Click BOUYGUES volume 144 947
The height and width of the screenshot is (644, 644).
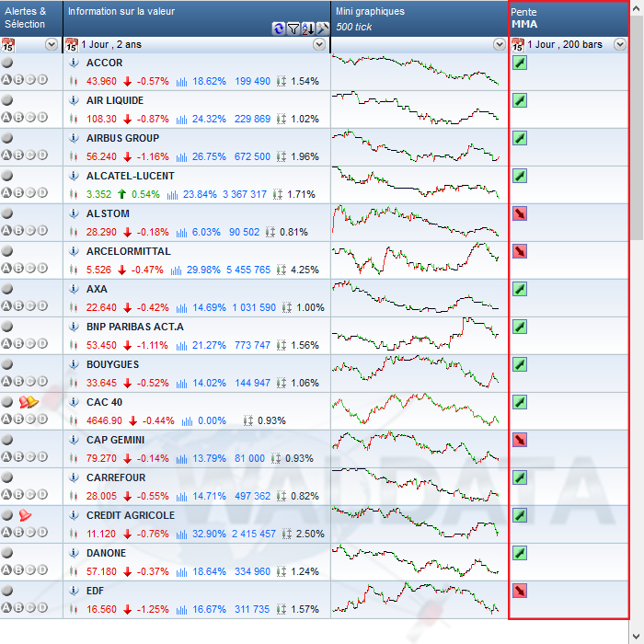(252, 383)
